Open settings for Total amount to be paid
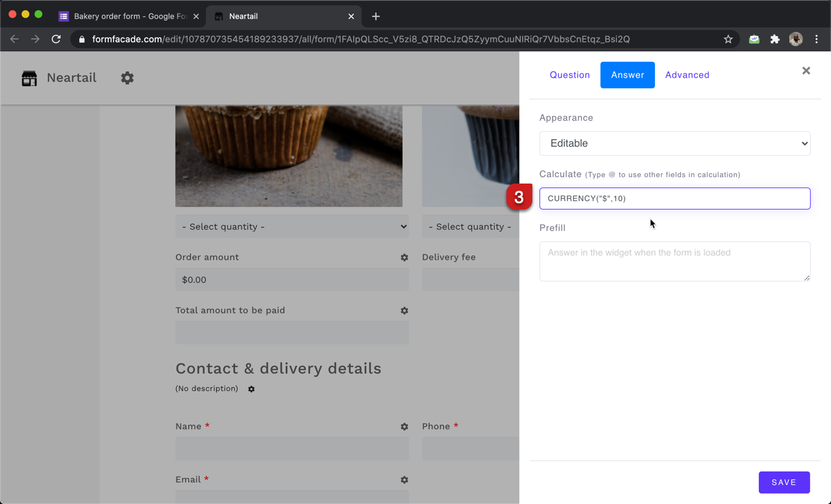Viewport: 831px width, 504px height. click(x=404, y=311)
